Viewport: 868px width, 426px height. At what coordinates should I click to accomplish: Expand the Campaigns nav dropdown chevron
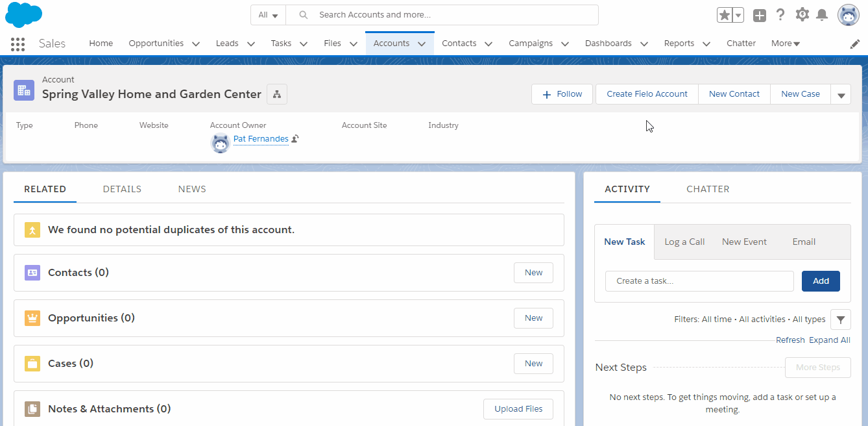click(x=565, y=44)
